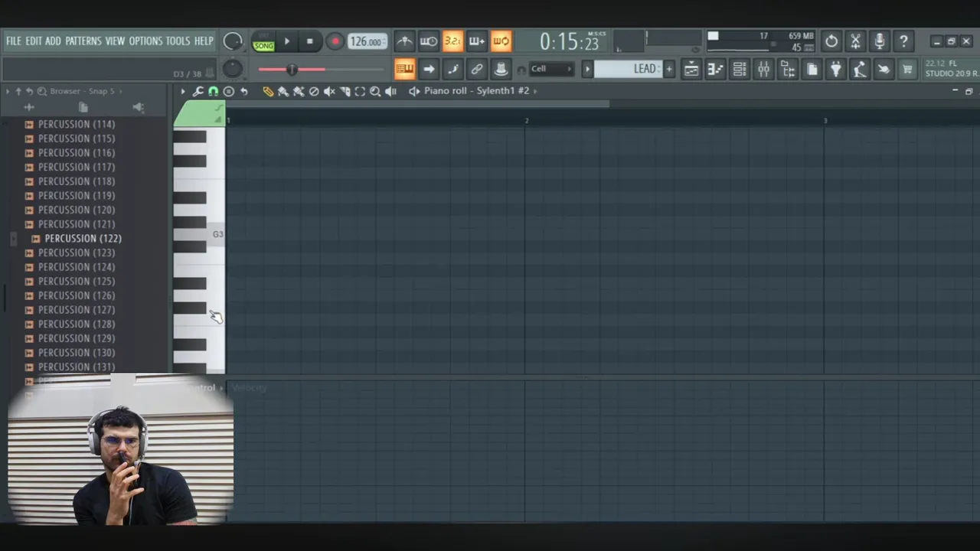Open the plugin database plug icon
The image size is (980, 551).
click(836, 69)
